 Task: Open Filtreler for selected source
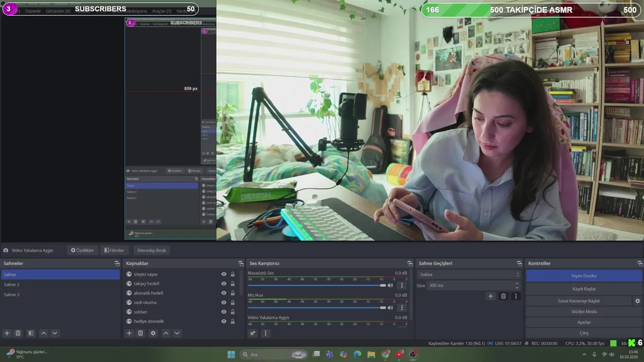[x=114, y=250]
